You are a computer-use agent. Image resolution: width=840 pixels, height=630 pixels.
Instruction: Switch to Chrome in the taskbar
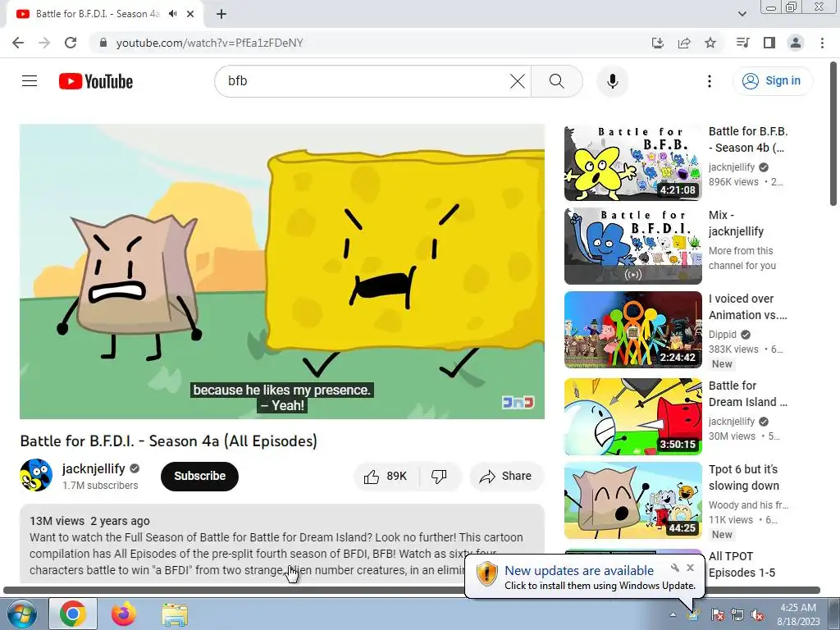pos(73,614)
